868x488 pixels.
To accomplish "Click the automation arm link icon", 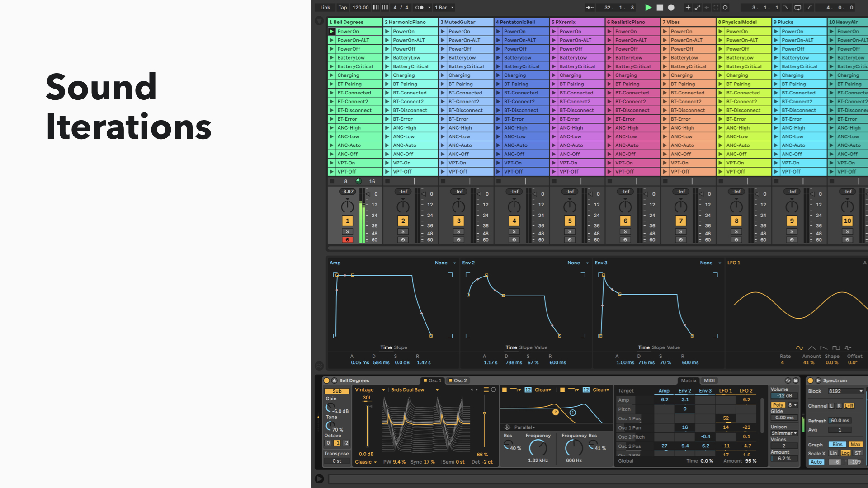I will (x=698, y=8).
